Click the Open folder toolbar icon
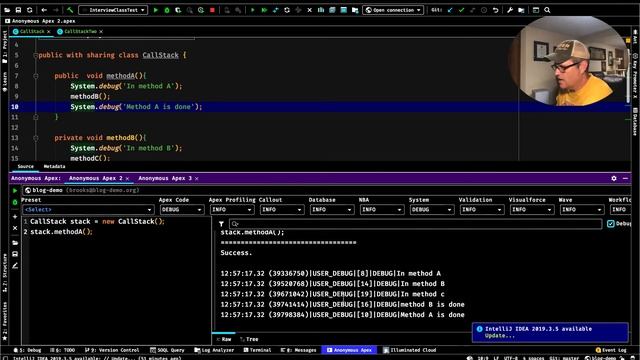640x360 pixels. [x=7, y=10]
